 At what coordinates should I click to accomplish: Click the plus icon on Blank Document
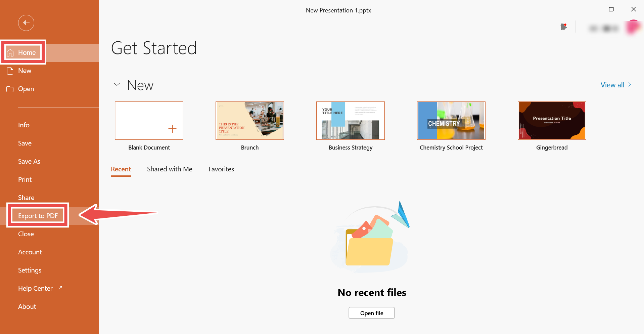[172, 129]
